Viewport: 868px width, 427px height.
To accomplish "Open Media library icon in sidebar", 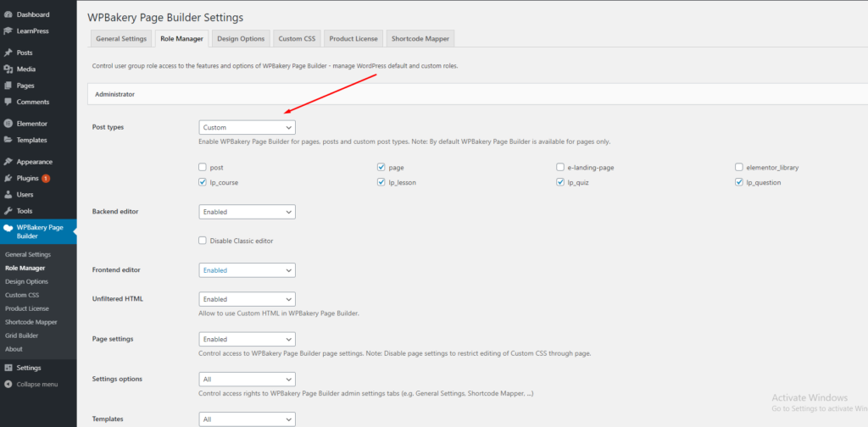I will (x=8, y=69).
